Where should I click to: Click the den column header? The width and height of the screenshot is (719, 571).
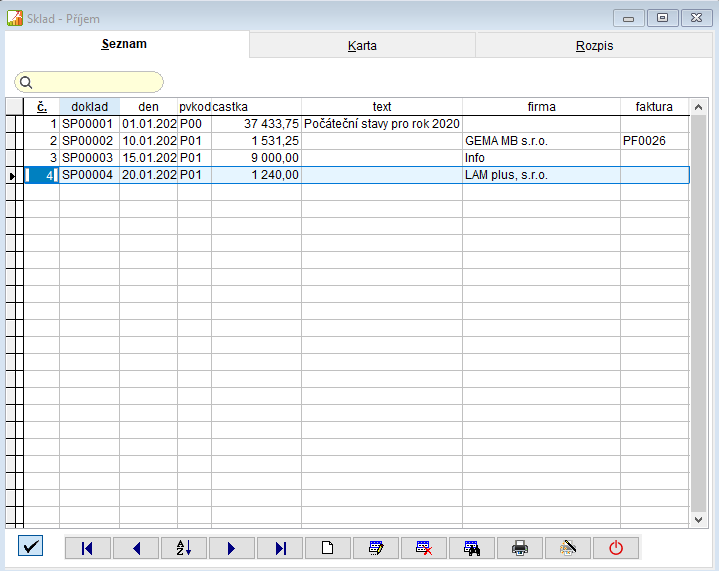click(148, 107)
